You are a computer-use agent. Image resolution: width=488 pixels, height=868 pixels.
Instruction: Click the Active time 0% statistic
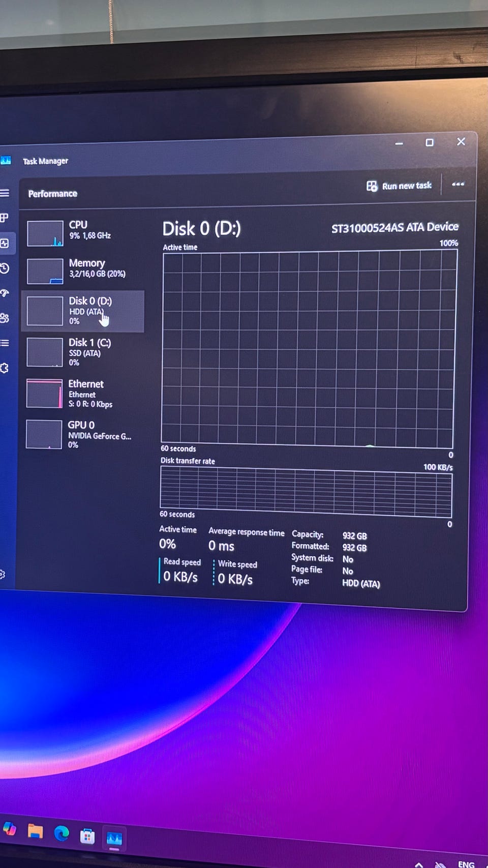click(167, 544)
